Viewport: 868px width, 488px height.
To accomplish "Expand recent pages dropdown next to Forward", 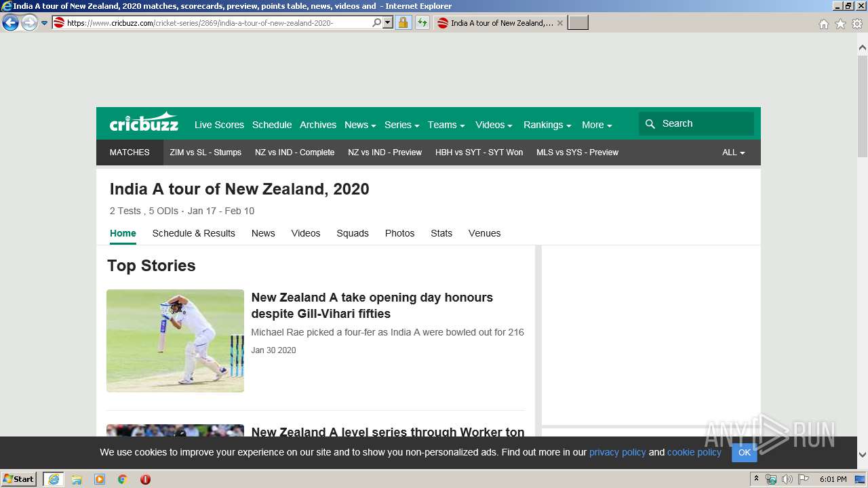I will click(x=44, y=23).
